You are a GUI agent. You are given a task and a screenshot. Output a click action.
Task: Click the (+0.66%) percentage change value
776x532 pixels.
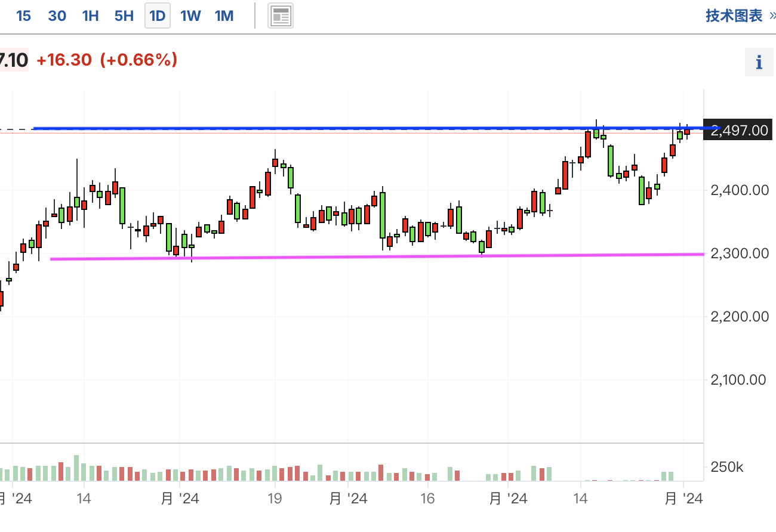[139, 60]
